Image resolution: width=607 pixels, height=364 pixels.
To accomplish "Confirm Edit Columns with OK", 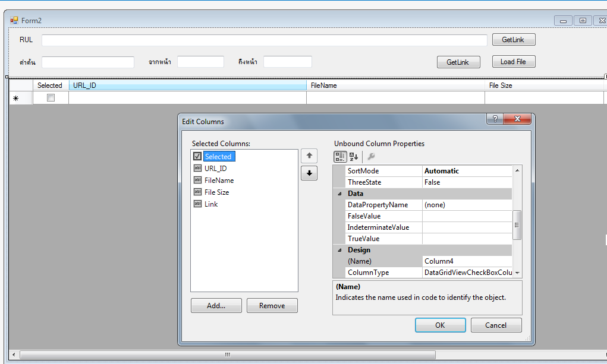I will tap(440, 325).
